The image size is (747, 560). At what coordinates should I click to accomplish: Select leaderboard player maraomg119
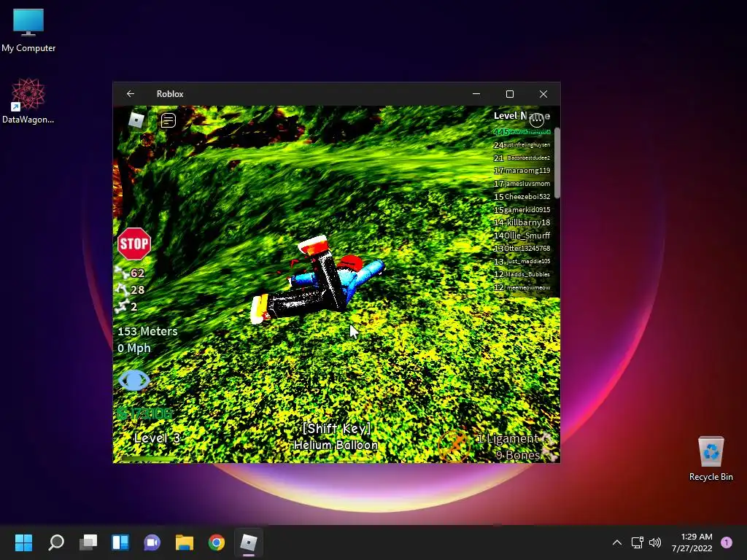click(522, 171)
